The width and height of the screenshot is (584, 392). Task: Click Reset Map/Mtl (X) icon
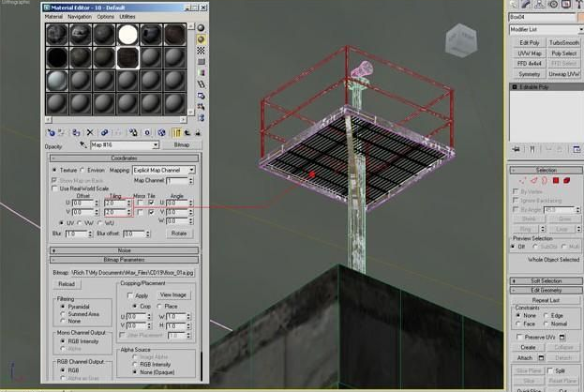[90, 132]
